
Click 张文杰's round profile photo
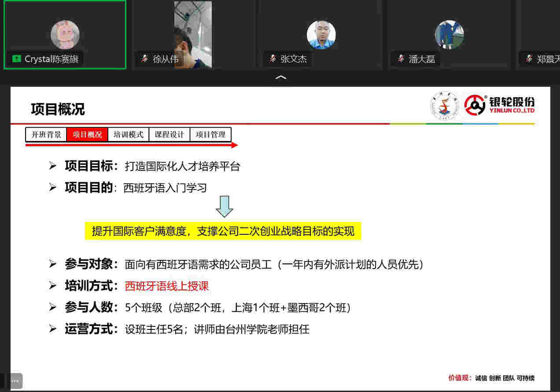[x=321, y=34]
